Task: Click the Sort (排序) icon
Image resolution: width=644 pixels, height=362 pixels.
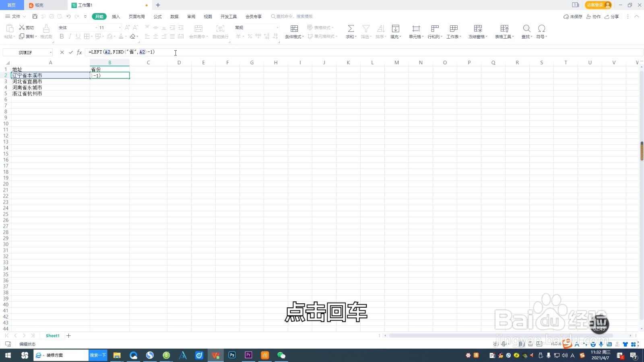Action: point(381,29)
